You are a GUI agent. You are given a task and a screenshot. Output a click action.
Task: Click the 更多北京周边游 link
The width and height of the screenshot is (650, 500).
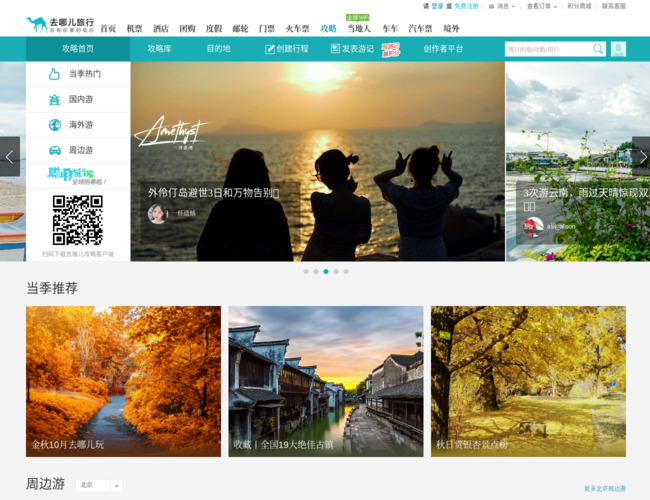click(605, 489)
